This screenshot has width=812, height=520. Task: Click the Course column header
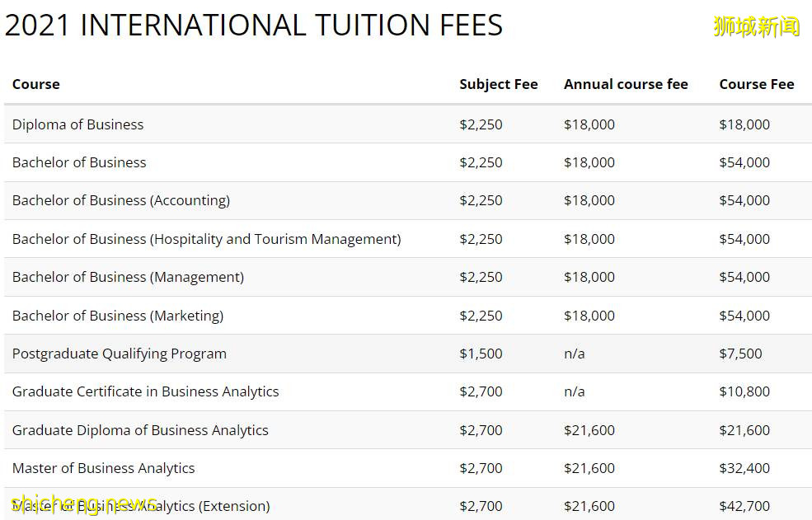pyautogui.click(x=35, y=84)
